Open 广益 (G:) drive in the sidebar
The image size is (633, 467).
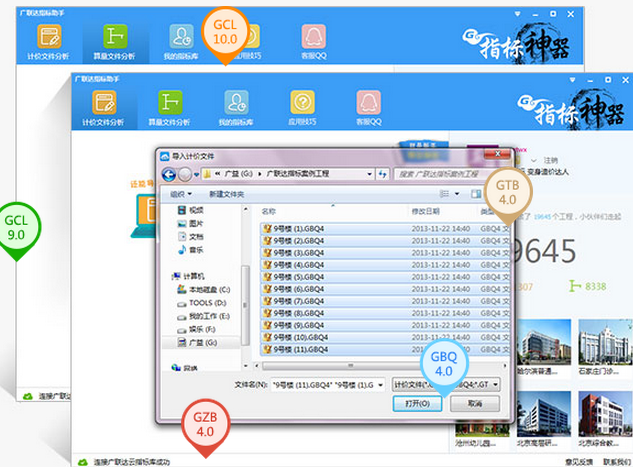(x=197, y=343)
